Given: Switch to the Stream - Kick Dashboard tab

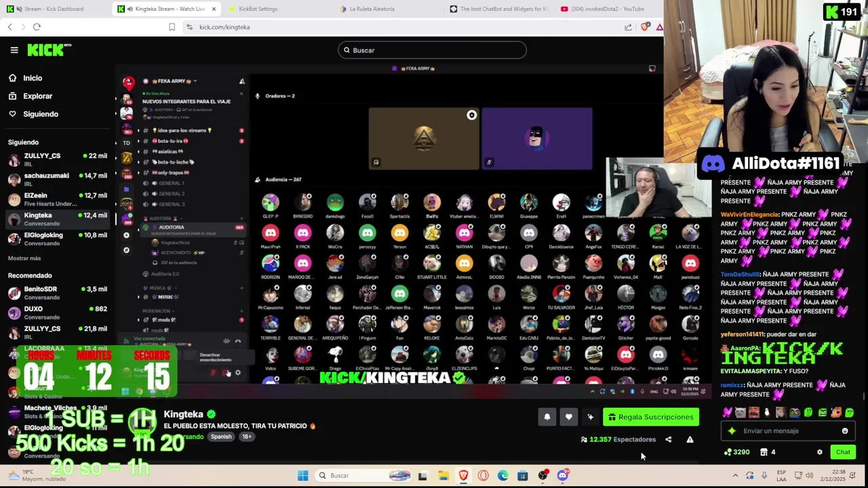Looking at the screenshot, I should click(54, 9).
